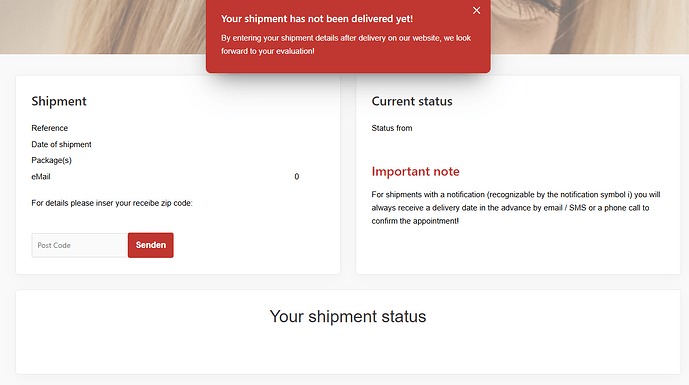Screen dimensions: 689x385
Task: Click the alert's evaluation message text
Action: tap(346, 44)
